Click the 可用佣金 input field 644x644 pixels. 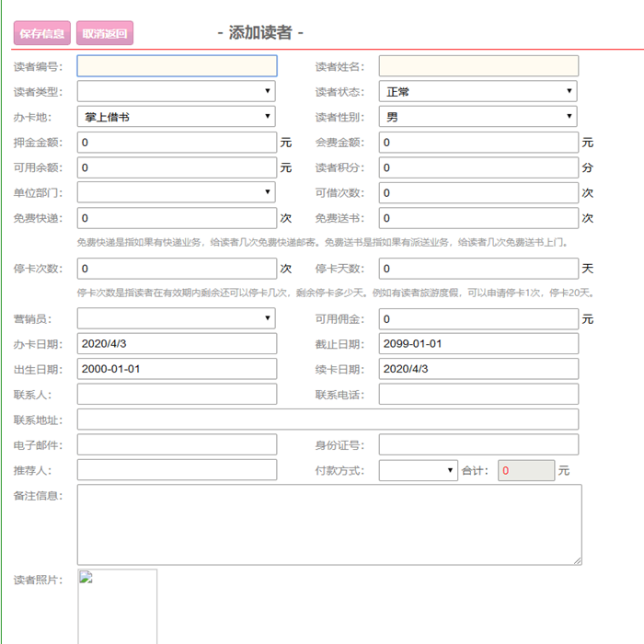(x=478, y=318)
